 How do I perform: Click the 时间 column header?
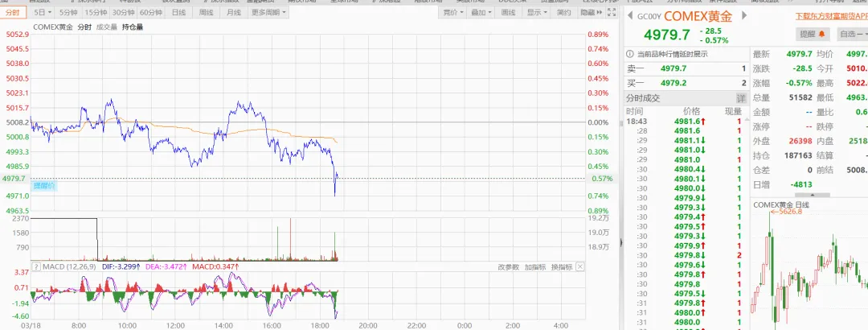(x=634, y=111)
